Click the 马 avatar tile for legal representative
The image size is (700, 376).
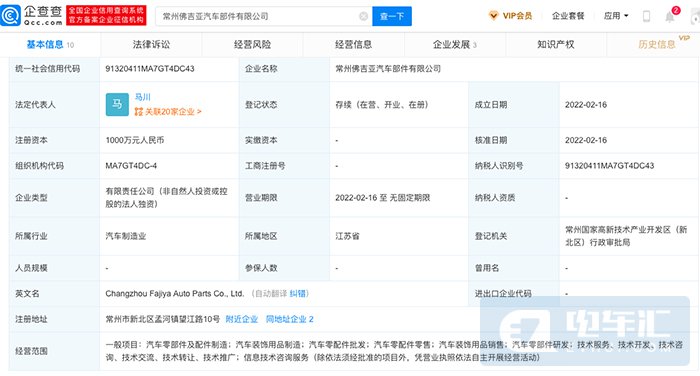click(117, 104)
